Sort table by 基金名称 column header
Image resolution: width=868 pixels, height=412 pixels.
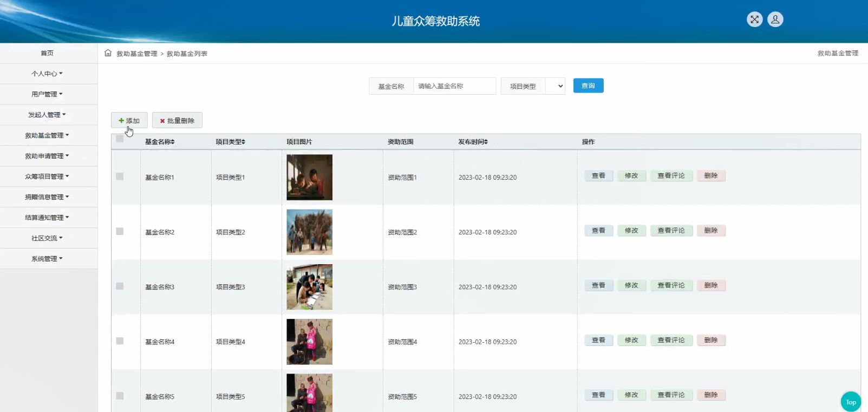160,142
